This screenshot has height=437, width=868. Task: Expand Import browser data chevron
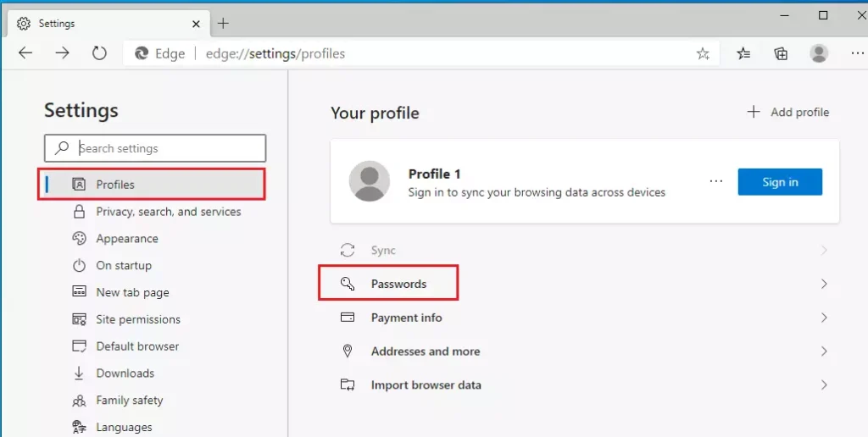[x=824, y=385]
